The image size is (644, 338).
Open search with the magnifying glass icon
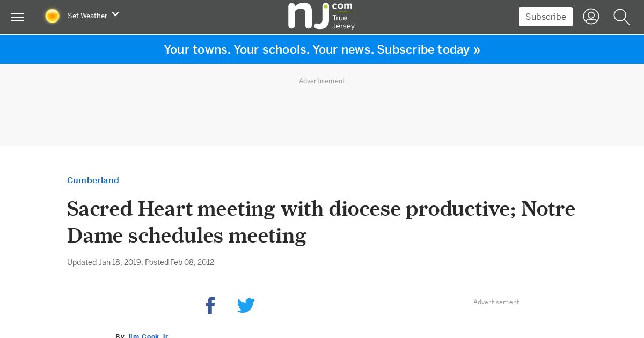click(621, 17)
